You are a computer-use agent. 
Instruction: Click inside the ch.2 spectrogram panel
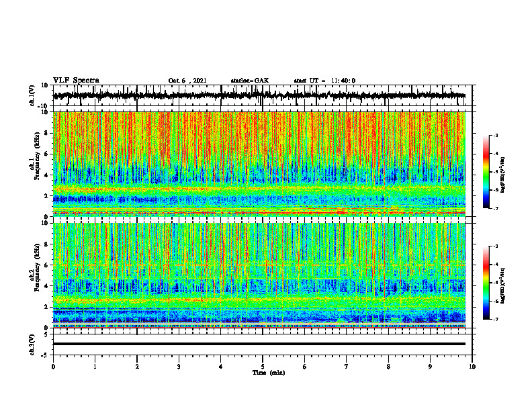point(259,275)
